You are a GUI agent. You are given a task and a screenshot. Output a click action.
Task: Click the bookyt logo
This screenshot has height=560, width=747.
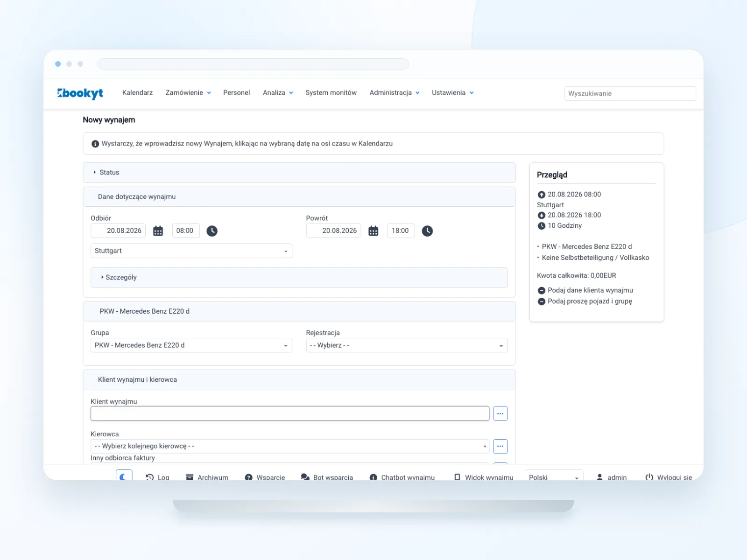[80, 93]
